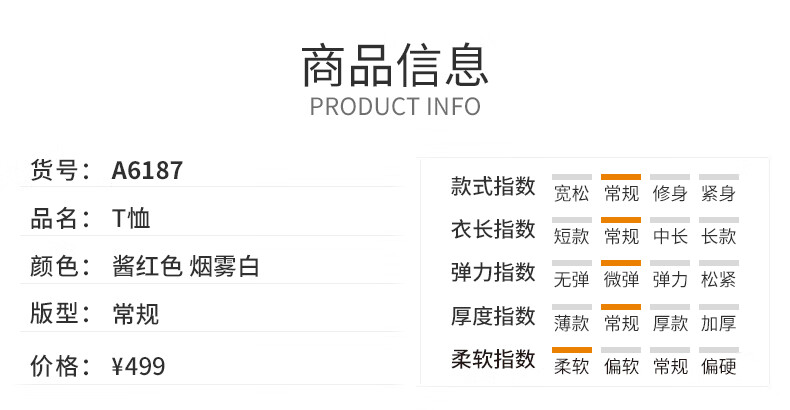
Task: Choose 修身 option under 款式指数
Action: click(x=670, y=193)
